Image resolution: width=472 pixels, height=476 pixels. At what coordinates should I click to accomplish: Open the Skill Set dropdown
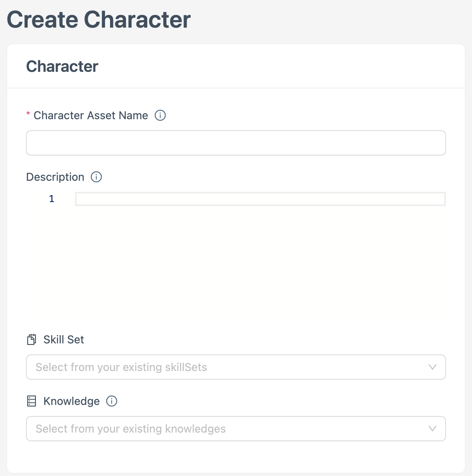(236, 367)
